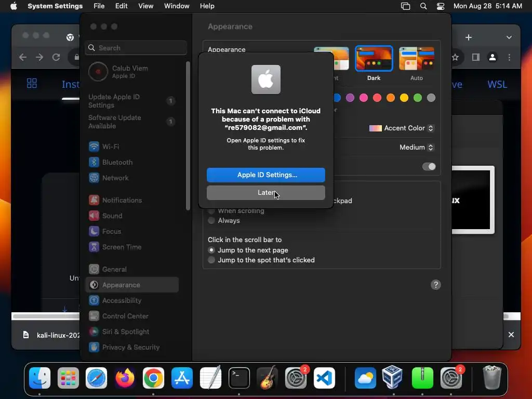Open Control Center in menu bar
Viewport: 532px width, 399px height.
pyautogui.click(x=441, y=6)
